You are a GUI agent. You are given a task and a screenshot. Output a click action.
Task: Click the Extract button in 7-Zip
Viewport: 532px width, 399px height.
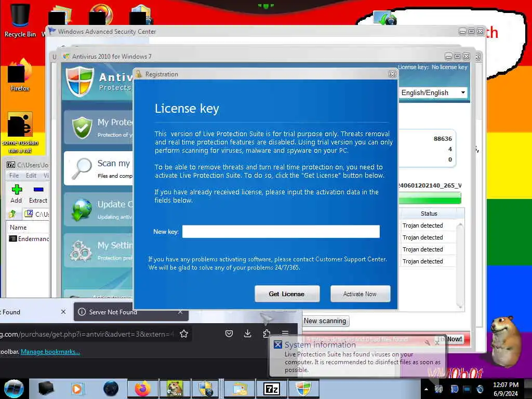point(38,194)
